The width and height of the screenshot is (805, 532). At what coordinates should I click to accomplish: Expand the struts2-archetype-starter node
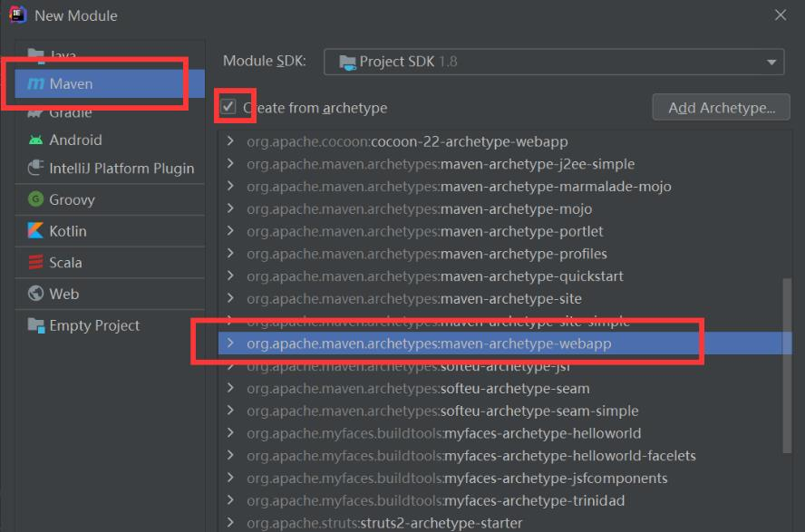230,522
